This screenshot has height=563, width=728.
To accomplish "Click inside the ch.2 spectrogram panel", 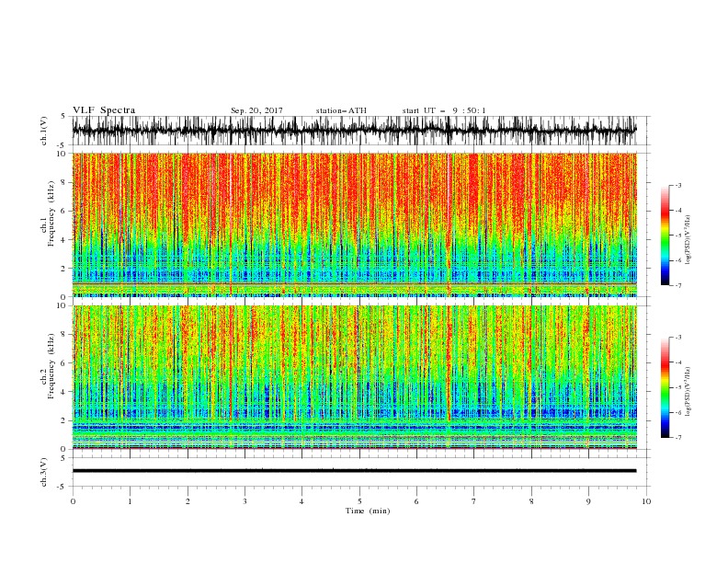I will 354,377.
